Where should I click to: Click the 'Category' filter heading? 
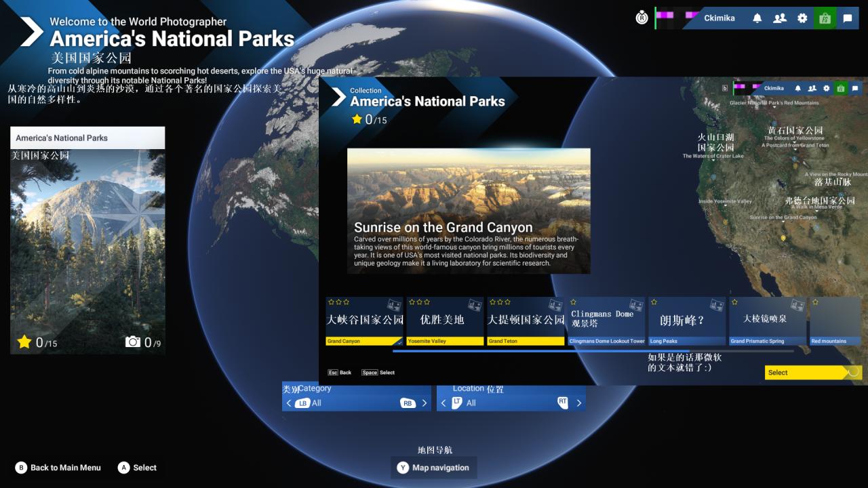pos(315,388)
